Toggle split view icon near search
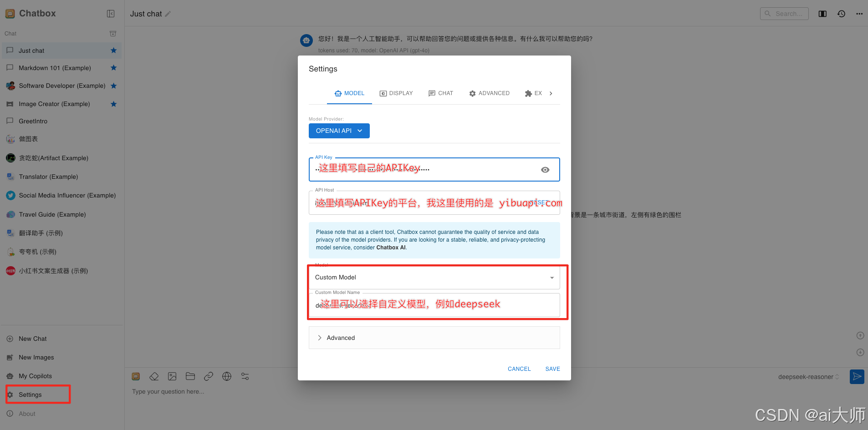Screen dimensions: 868x430 pyautogui.click(x=822, y=14)
